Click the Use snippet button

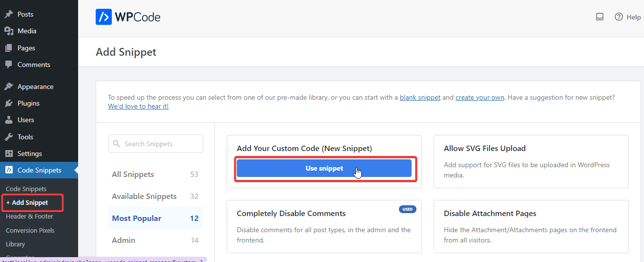pos(324,168)
